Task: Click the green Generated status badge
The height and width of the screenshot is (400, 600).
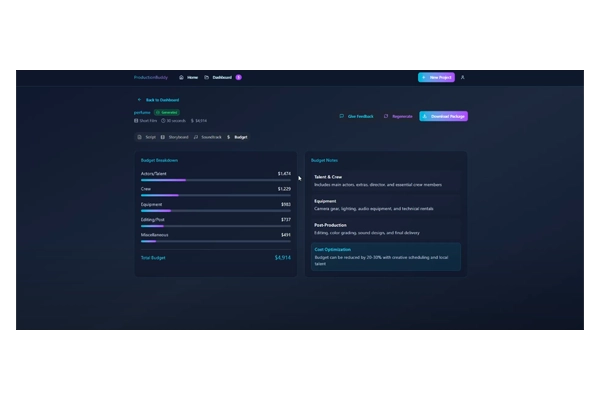Action: coord(167,112)
